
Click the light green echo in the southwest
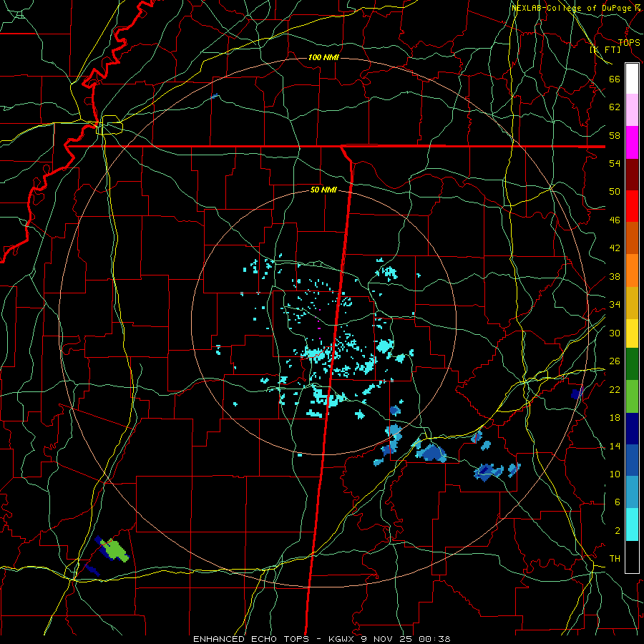tap(115, 550)
